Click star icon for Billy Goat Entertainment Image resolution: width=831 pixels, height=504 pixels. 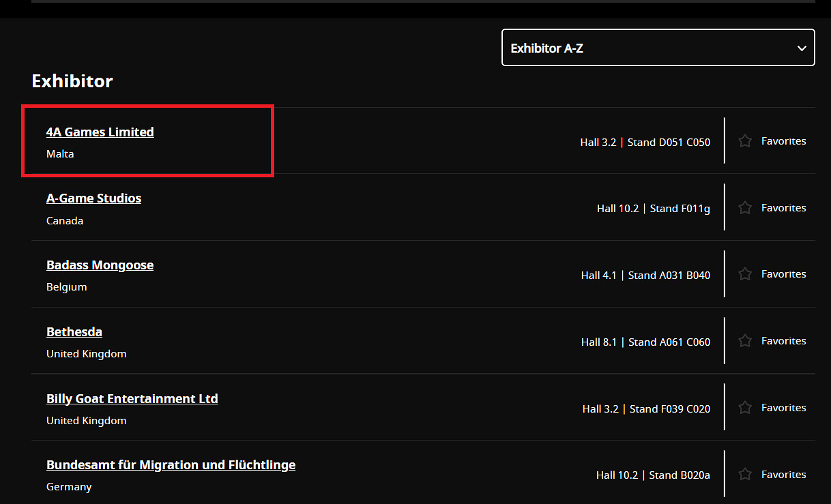(x=745, y=408)
